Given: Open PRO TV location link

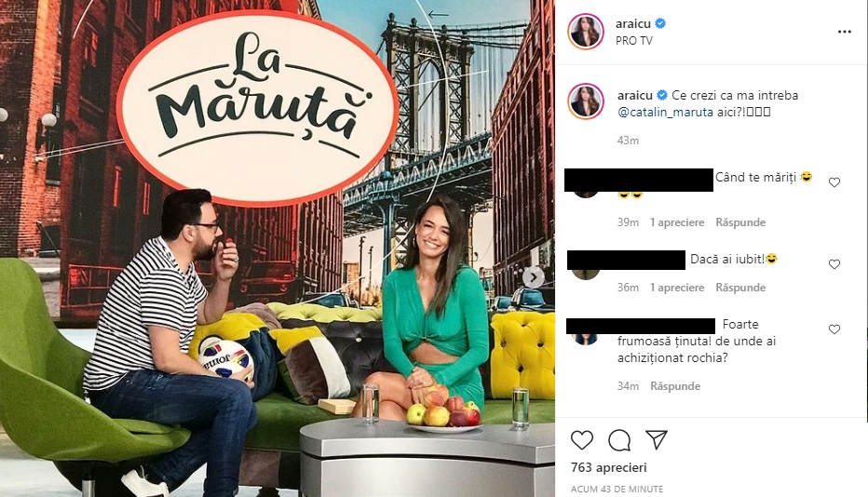Looking at the screenshot, I should tap(634, 40).
